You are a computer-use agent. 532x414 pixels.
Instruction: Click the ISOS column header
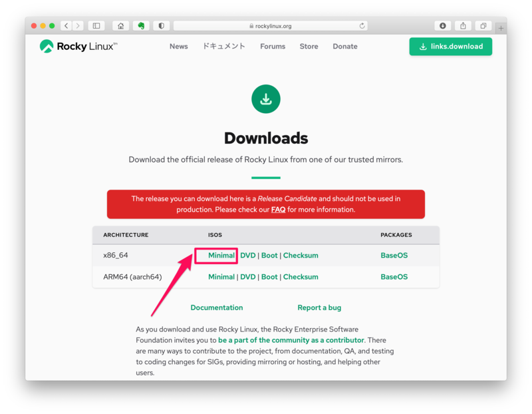pos(215,235)
